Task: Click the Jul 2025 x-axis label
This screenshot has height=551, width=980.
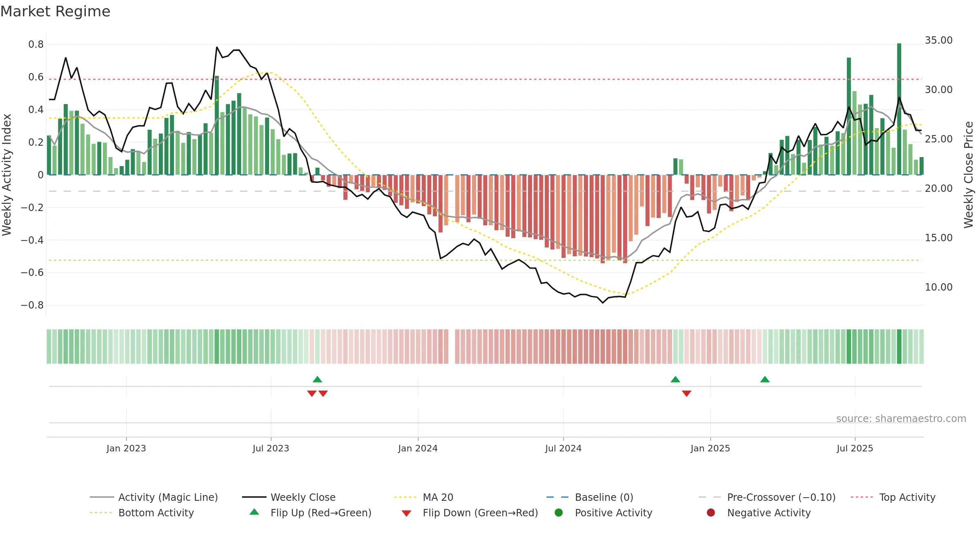Action: click(x=855, y=448)
